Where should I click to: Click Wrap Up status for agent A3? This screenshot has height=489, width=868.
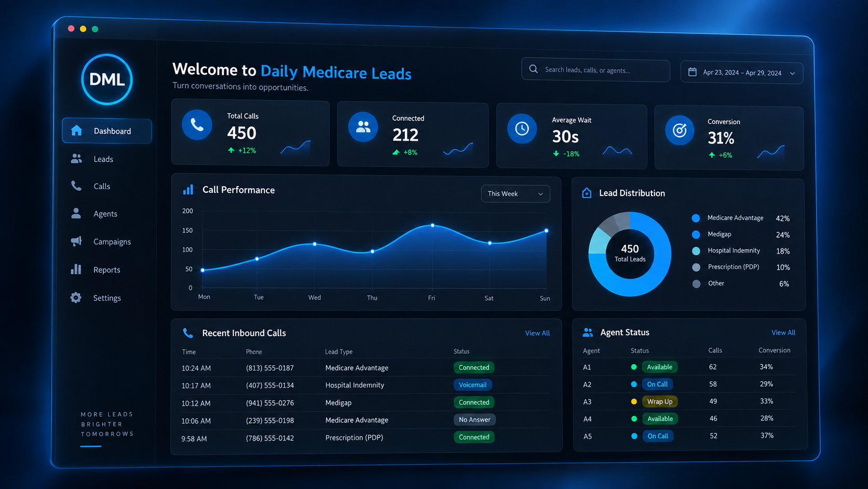(660, 402)
